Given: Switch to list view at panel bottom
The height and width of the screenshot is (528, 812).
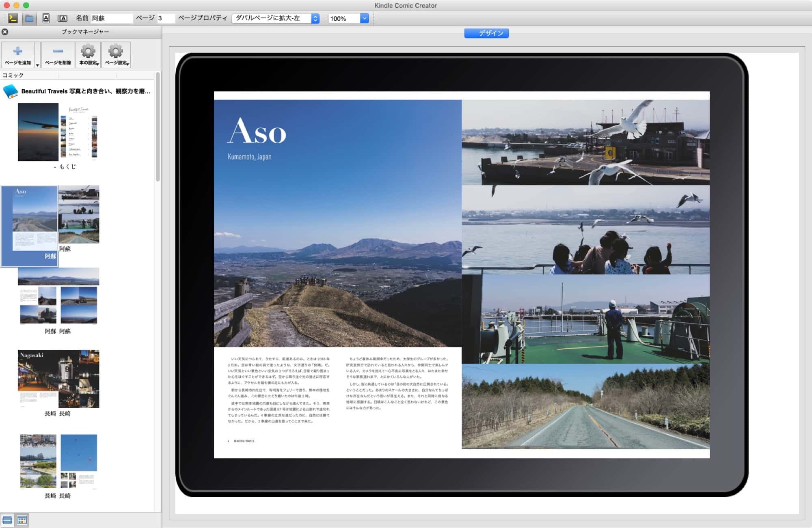Looking at the screenshot, I should (7, 520).
